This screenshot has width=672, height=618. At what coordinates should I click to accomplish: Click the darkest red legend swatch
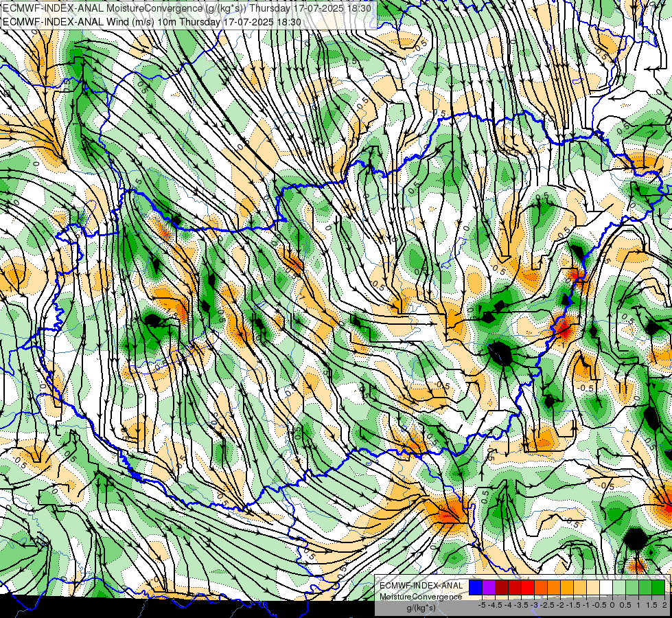[x=502, y=587]
